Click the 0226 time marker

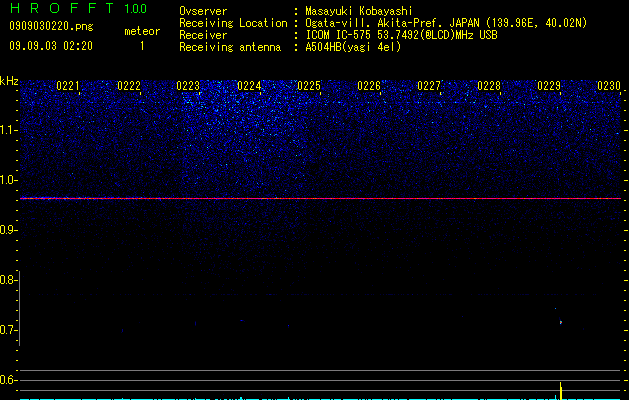pyautogui.click(x=369, y=86)
